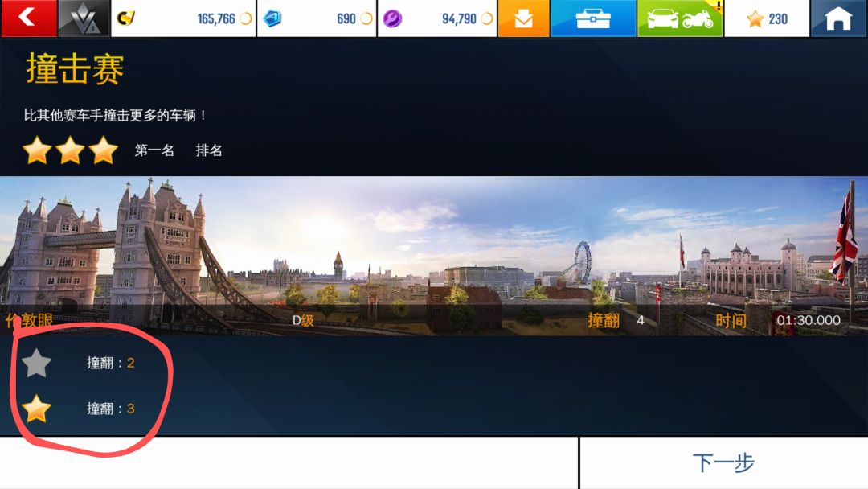Add more tokens next to 690
The height and width of the screenshot is (489, 868).
click(366, 18)
